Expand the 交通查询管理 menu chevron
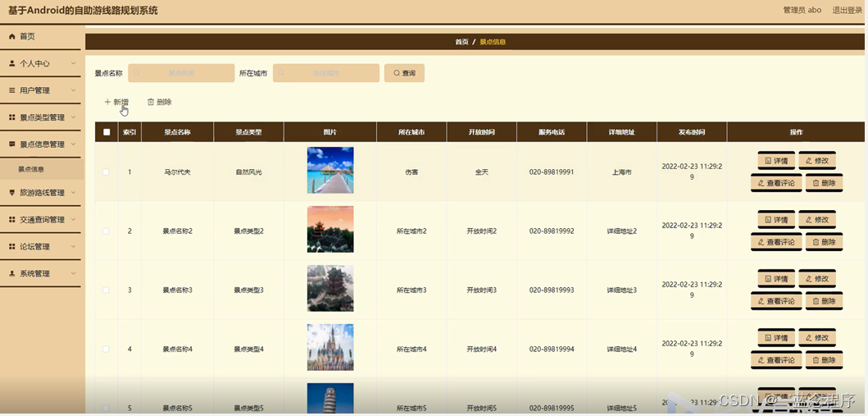The width and height of the screenshot is (868, 416). 74,220
